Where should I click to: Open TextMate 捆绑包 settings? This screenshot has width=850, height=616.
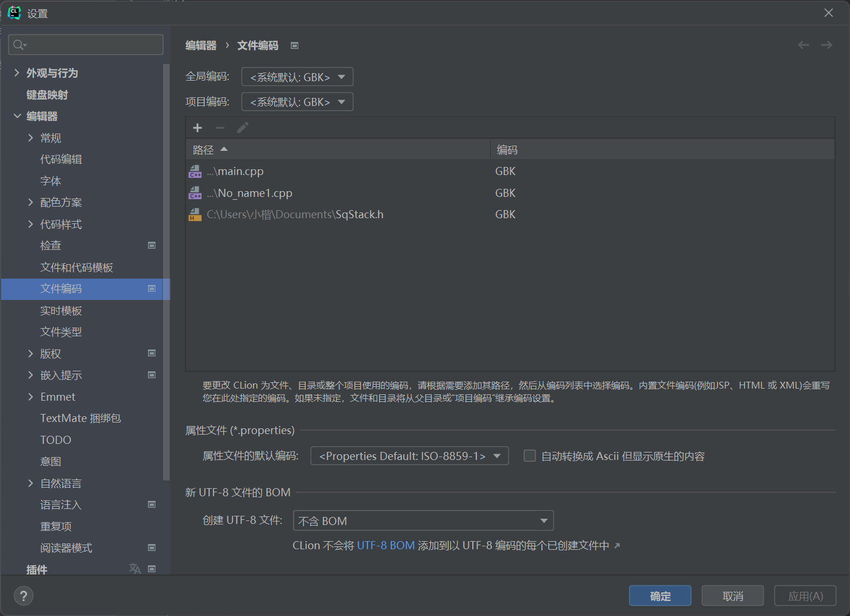click(81, 418)
